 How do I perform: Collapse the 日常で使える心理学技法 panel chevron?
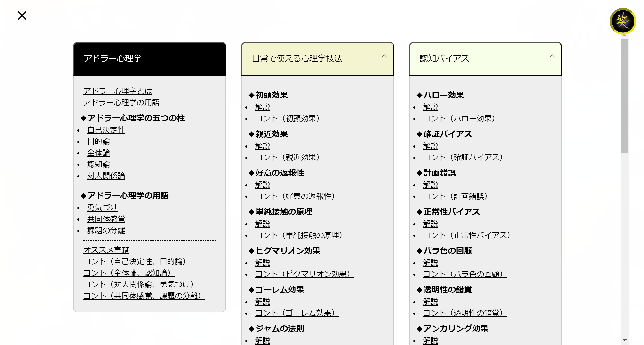pos(384,57)
